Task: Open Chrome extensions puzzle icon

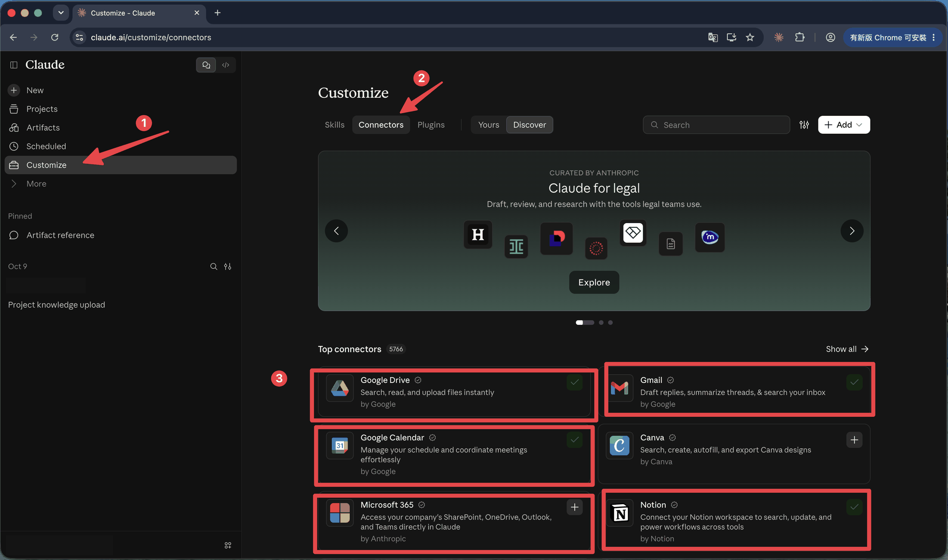Action: tap(799, 37)
